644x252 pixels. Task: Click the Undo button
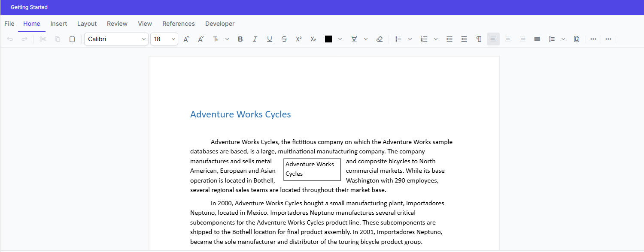click(x=9, y=39)
